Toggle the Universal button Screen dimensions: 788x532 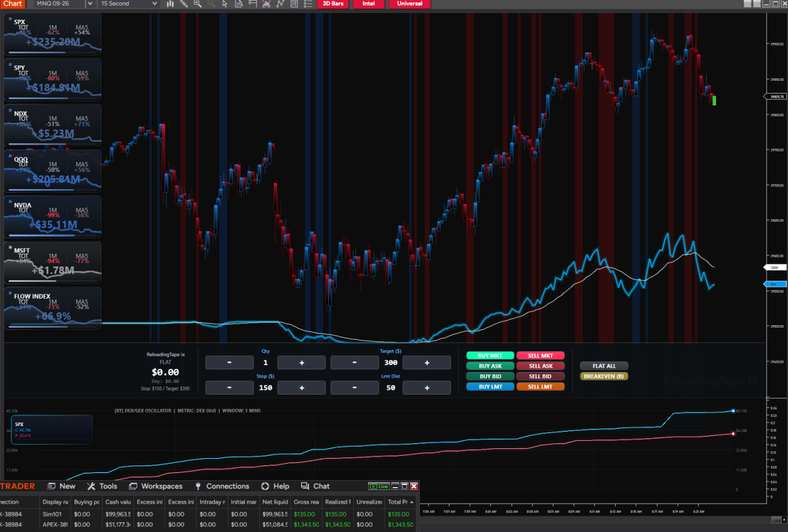pos(409,4)
